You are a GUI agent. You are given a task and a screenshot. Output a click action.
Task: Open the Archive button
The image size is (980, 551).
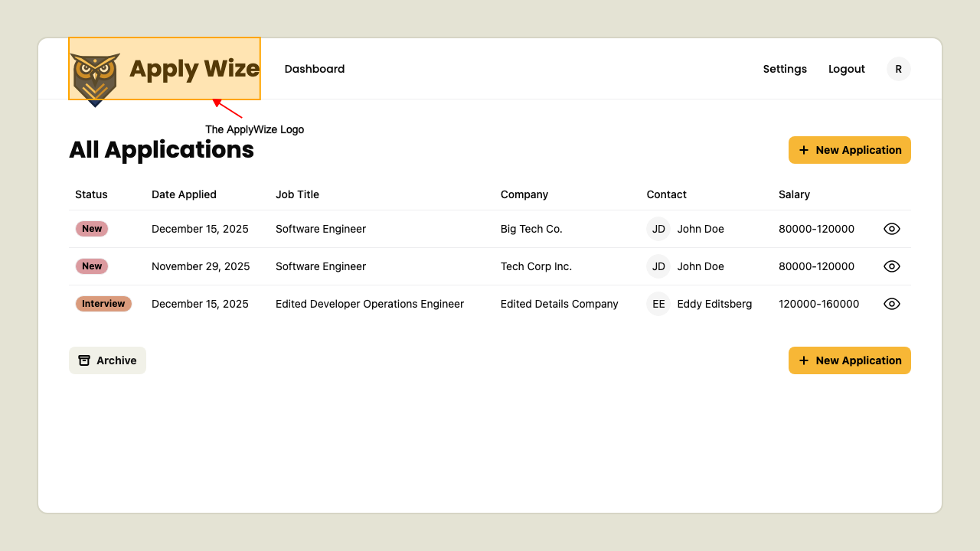pos(107,360)
